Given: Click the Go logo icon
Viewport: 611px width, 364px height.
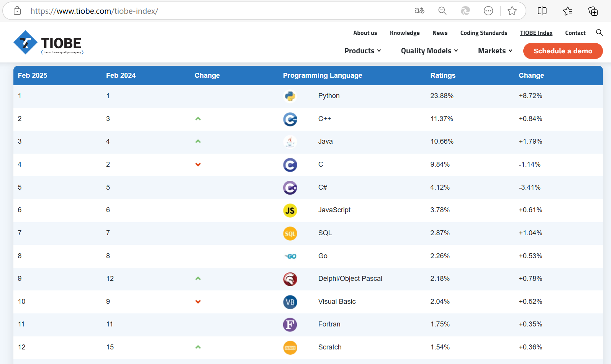Looking at the screenshot, I should pos(290,256).
